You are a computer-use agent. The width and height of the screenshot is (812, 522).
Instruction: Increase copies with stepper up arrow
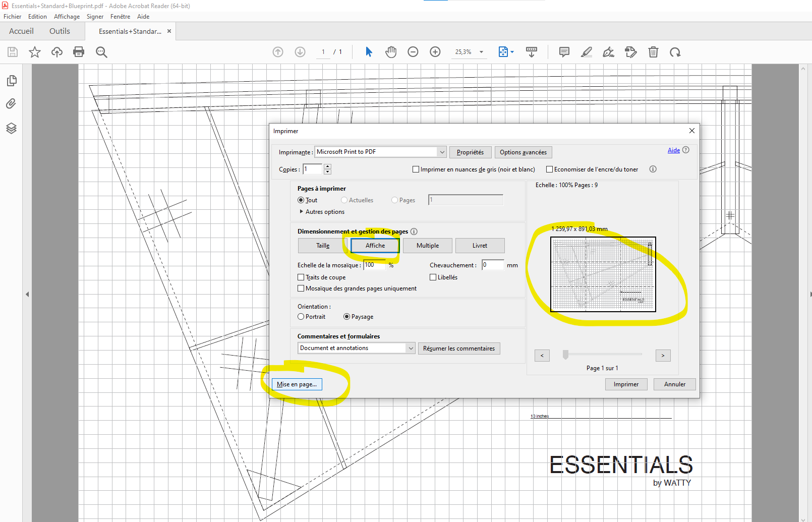click(327, 166)
